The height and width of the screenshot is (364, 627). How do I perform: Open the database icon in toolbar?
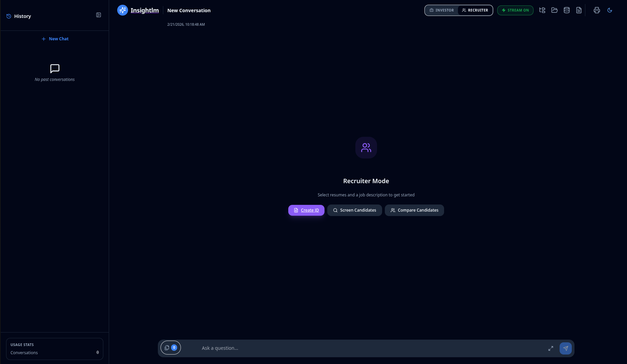pyautogui.click(x=566, y=10)
